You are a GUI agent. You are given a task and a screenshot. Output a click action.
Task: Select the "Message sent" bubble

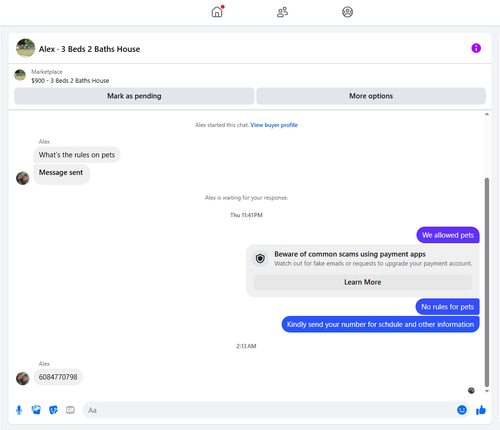tap(61, 174)
